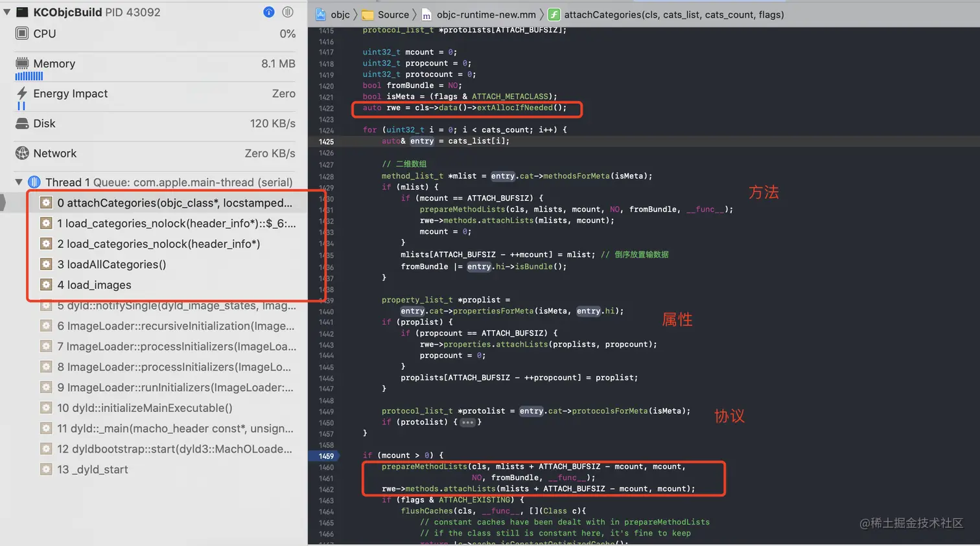Collapse the Thread 1 disclosure triangle
The width and height of the screenshot is (980, 546).
19,182
